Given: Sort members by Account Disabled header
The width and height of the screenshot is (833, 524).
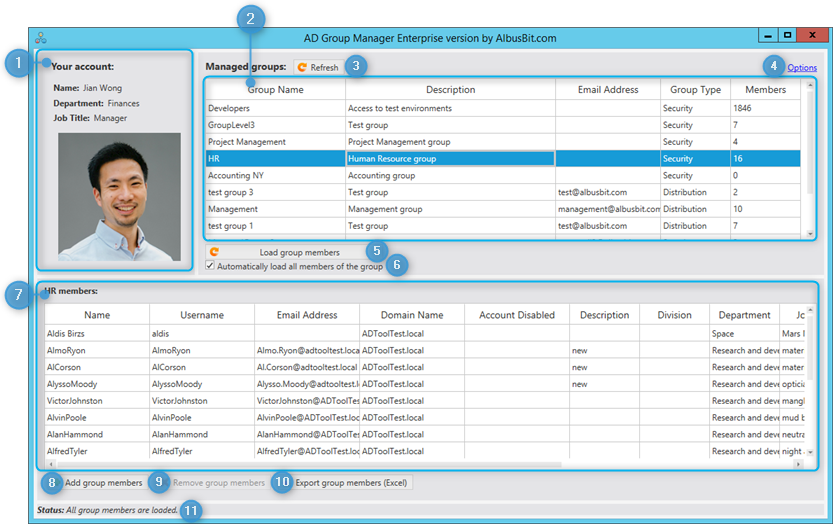Looking at the screenshot, I should tap(517, 315).
